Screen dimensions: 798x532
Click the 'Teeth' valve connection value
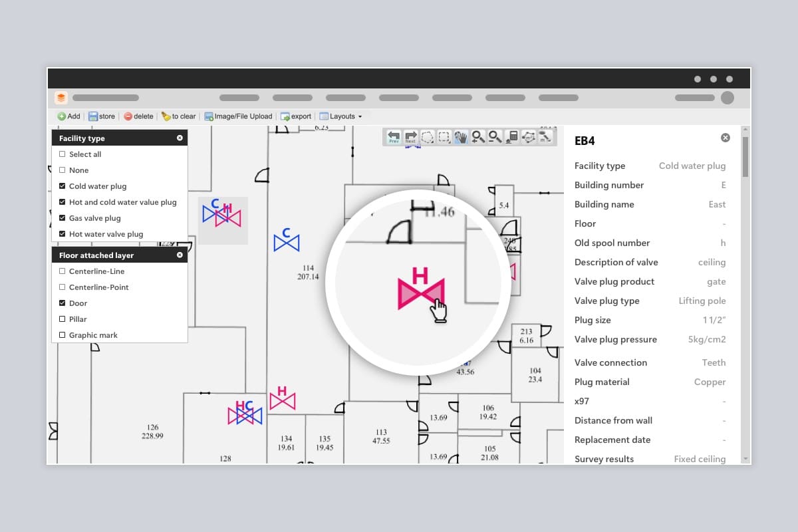pyautogui.click(x=714, y=363)
